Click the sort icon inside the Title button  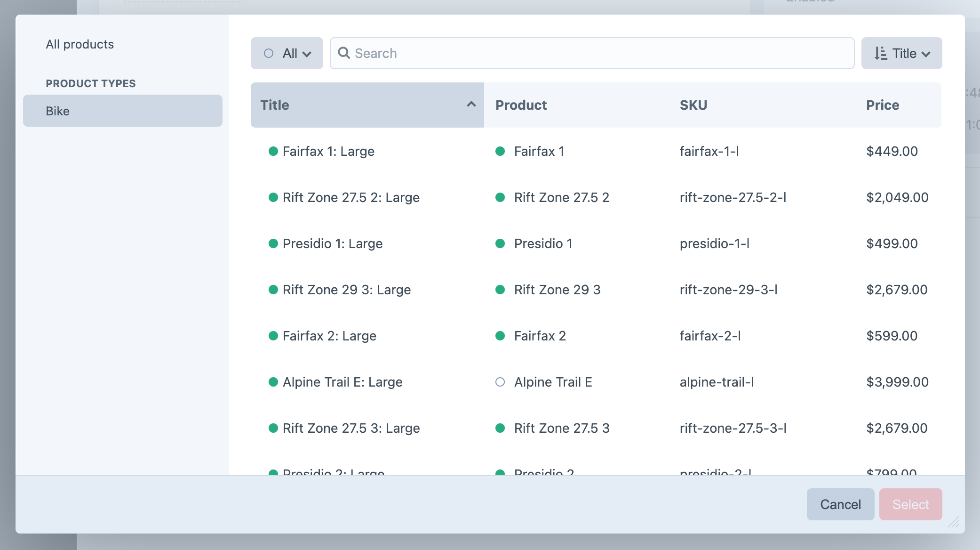click(x=879, y=53)
